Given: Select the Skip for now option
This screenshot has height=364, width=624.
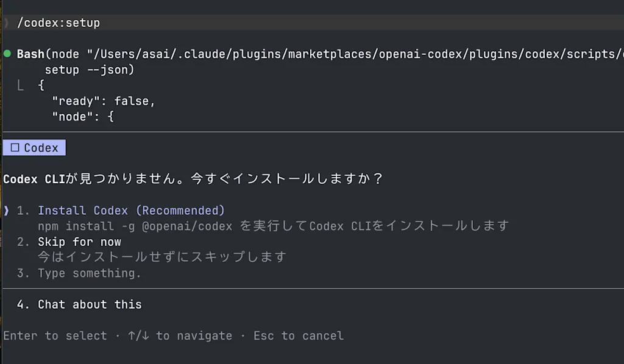Looking at the screenshot, I should click(79, 242).
